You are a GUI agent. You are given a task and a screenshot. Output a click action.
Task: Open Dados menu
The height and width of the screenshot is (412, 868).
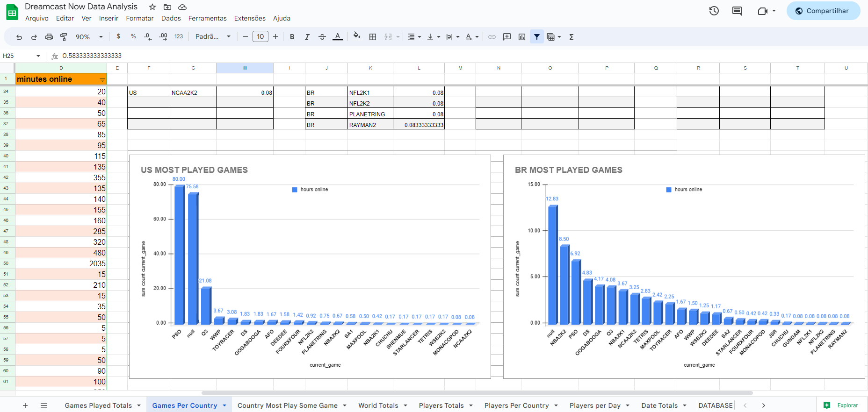point(171,18)
